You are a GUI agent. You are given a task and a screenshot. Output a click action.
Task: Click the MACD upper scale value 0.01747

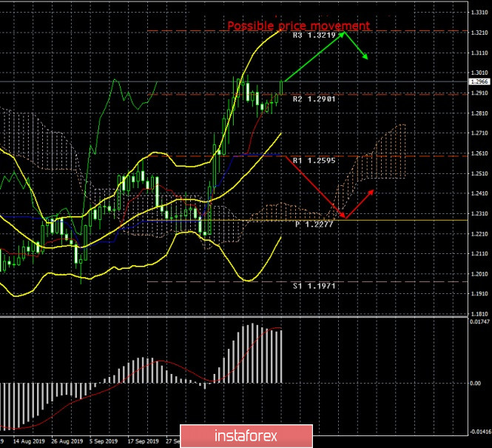(479, 322)
